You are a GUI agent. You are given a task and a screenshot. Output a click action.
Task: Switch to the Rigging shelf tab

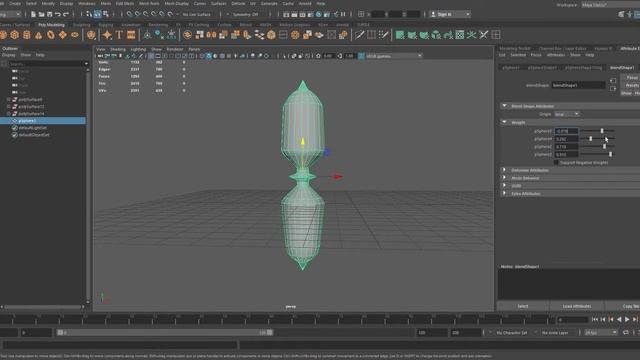[106, 25]
